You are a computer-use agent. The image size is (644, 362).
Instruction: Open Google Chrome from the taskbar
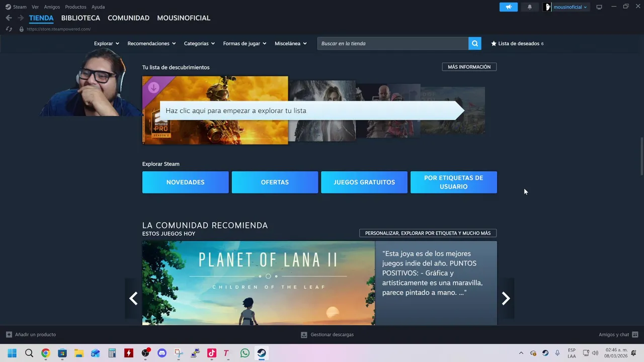pos(46,353)
